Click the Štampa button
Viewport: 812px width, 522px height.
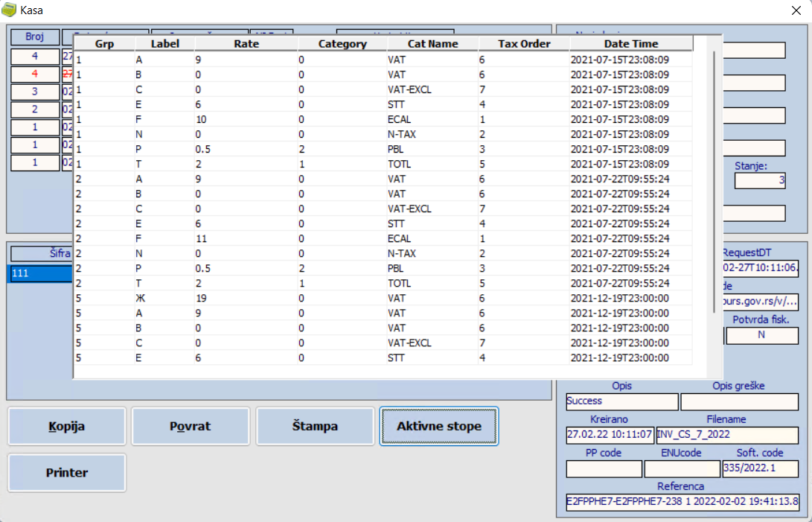(315, 426)
